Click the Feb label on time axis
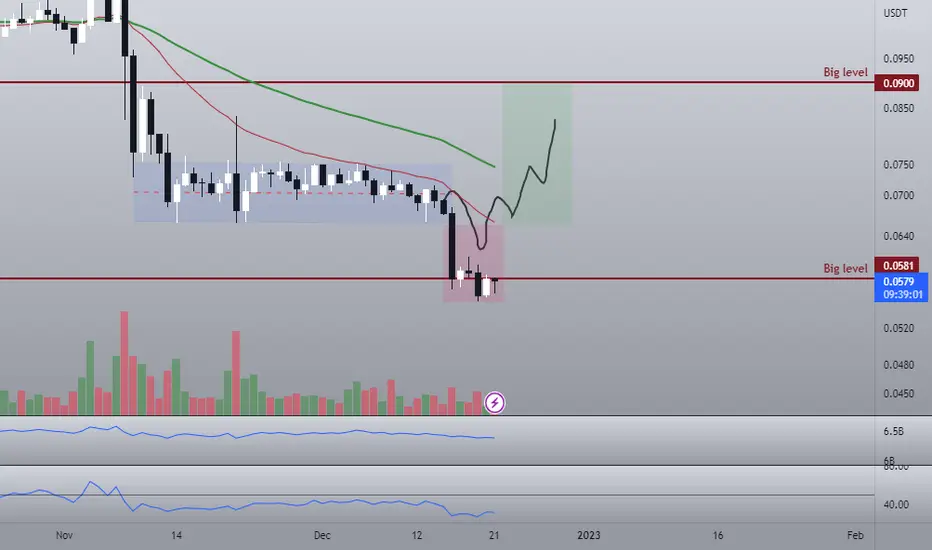 tap(855, 535)
